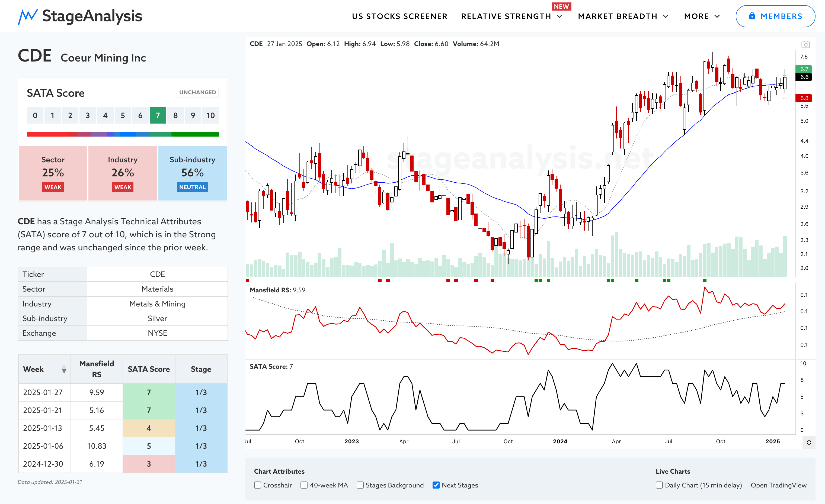Click the Silver sub-industry value
825x504 pixels.
coord(157,318)
